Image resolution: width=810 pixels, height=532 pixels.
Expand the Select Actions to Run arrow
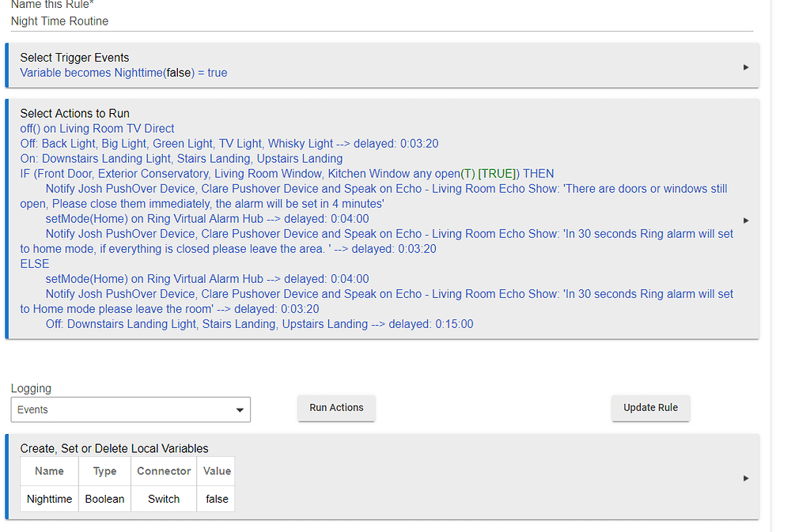745,220
